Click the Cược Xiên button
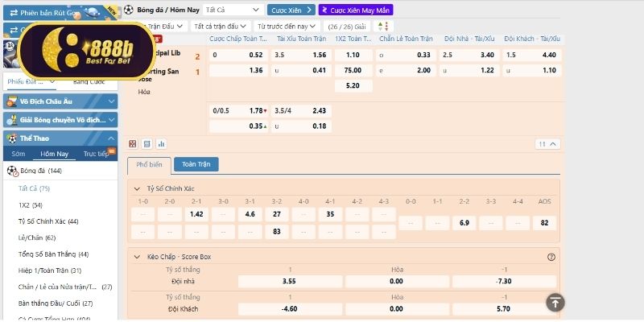 coord(291,10)
